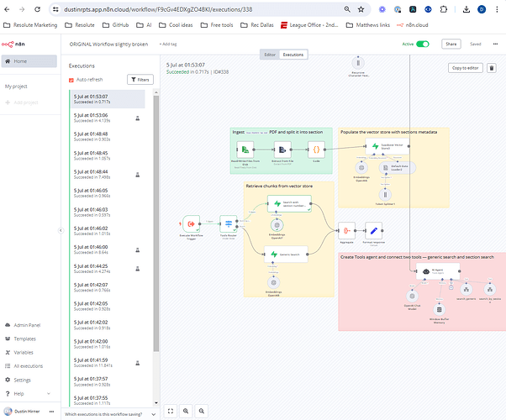Select the search_by_section tool node
506x420 pixels.
[490, 289]
